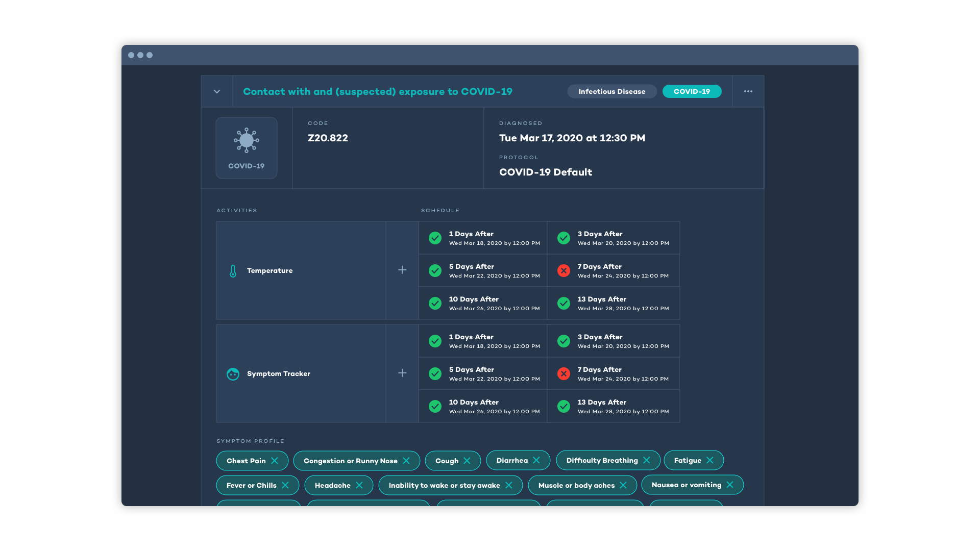This screenshot has width=980, height=551.
Task: Add a schedule entry for Temperature
Action: [402, 270]
